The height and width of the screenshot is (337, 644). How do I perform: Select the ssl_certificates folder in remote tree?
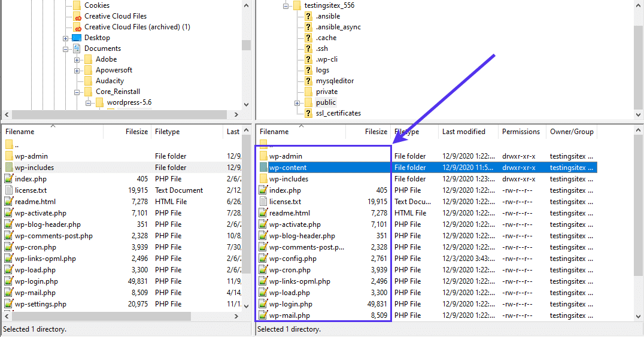[x=338, y=113]
